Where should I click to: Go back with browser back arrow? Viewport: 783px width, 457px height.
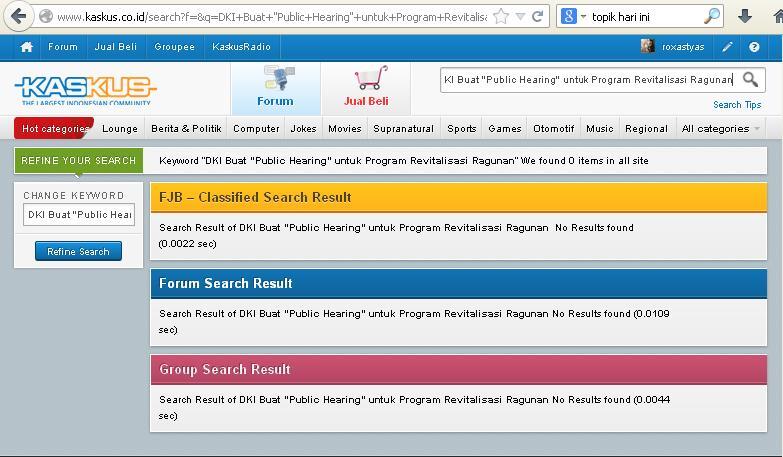click(x=18, y=16)
